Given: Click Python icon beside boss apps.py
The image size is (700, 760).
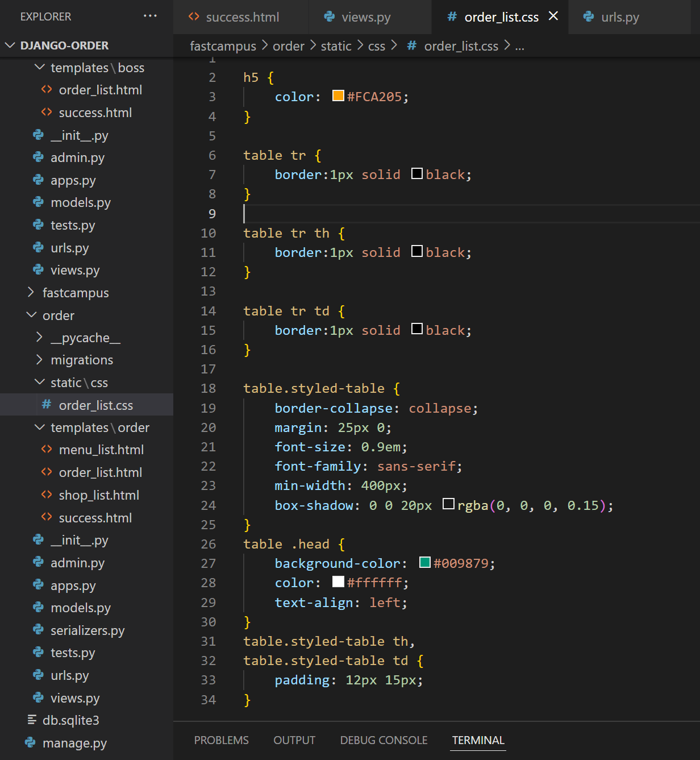Looking at the screenshot, I should 38,180.
